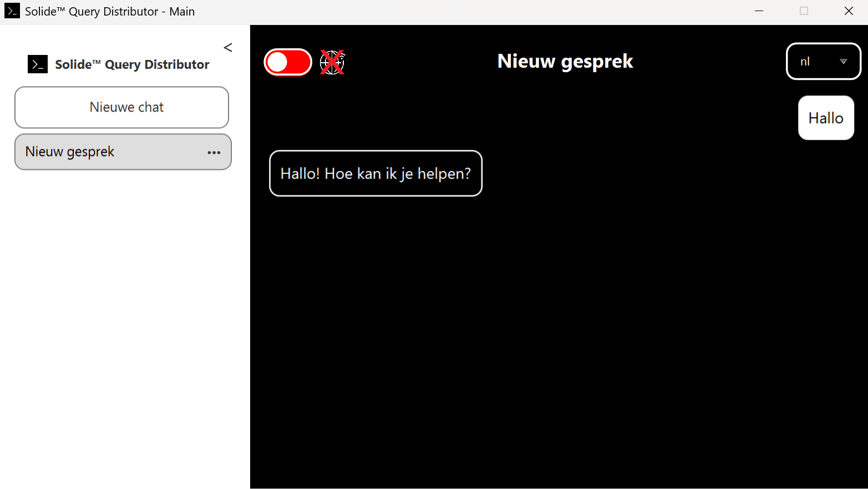
Task: Click the Nieuw gesprek heading above the chat
Action: (x=565, y=61)
